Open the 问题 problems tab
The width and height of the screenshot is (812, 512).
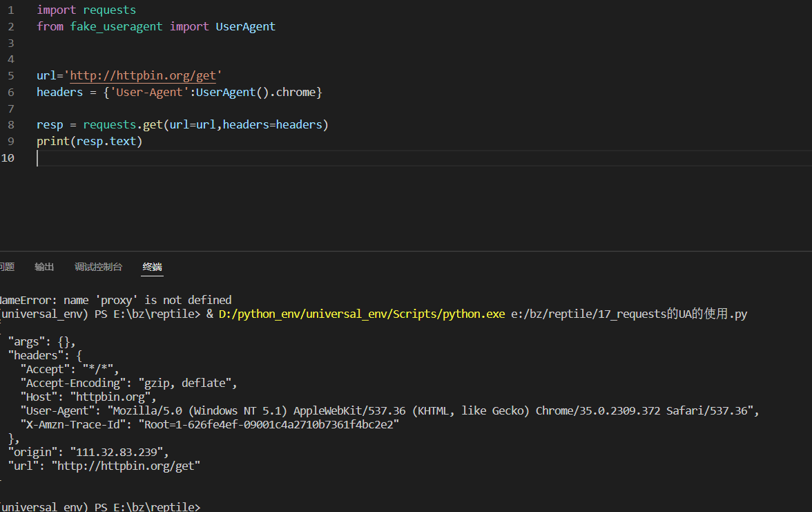[7, 267]
